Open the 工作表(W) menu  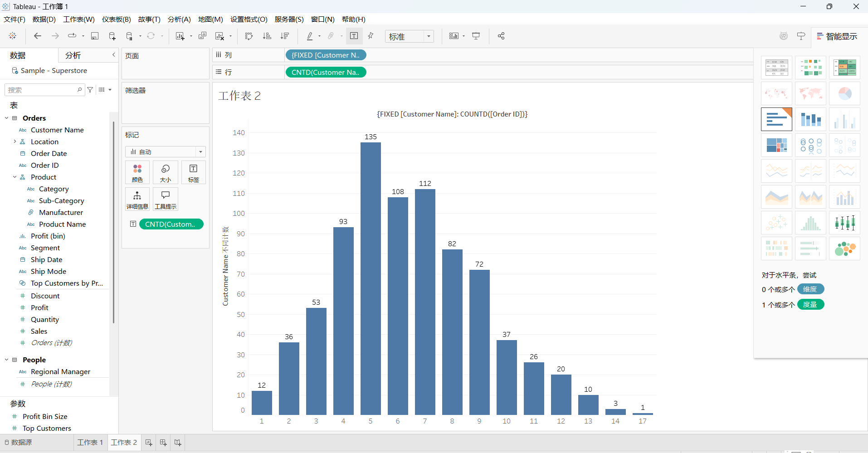tap(79, 19)
